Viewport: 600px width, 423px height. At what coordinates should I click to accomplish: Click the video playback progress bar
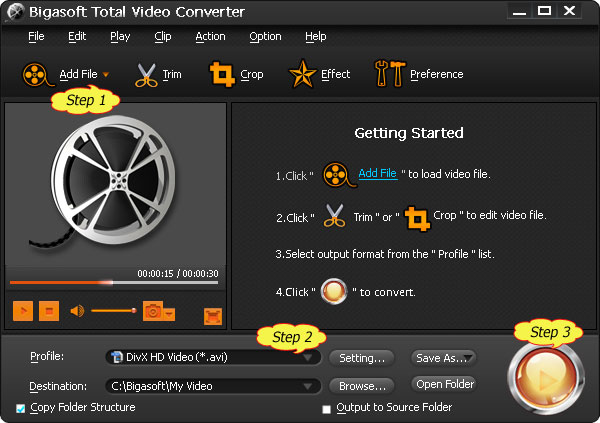pyautogui.click(x=114, y=283)
